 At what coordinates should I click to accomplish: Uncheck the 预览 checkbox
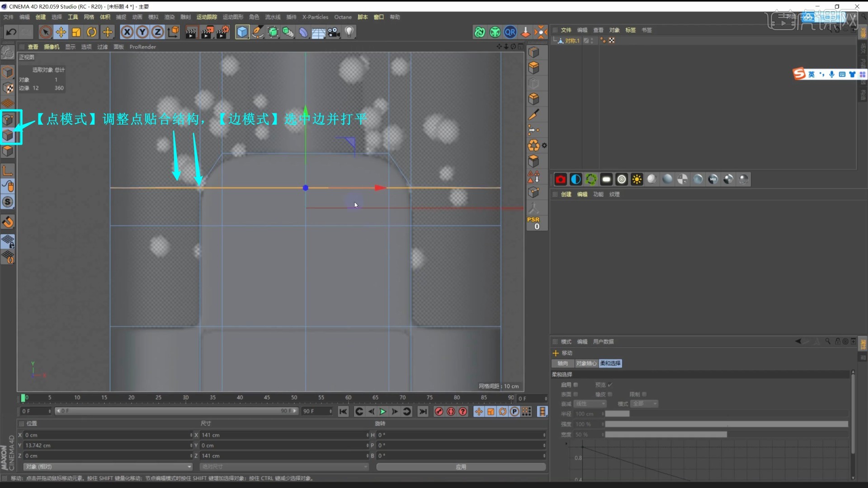click(609, 385)
